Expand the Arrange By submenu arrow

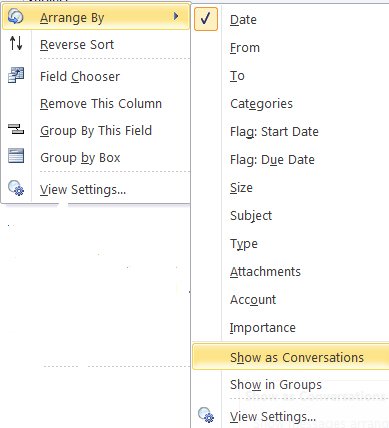176,16
